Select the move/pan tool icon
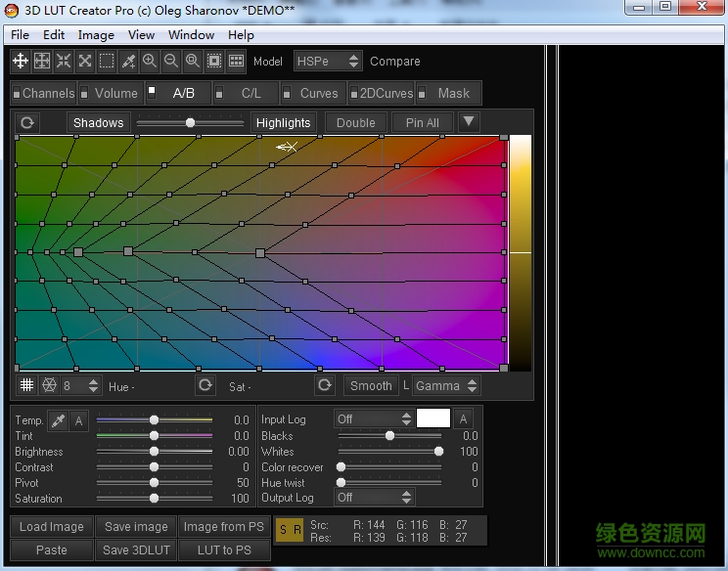The width and height of the screenshot is (728, 571). 21,61
